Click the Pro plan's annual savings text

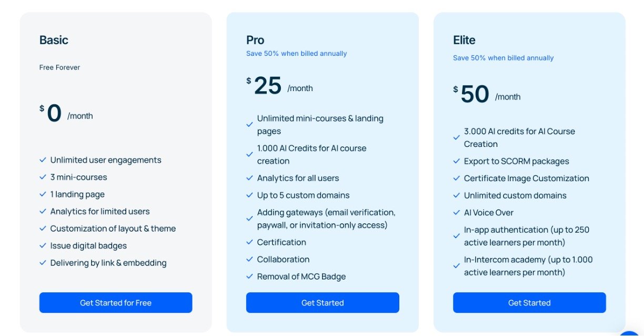tap(296, 54)
